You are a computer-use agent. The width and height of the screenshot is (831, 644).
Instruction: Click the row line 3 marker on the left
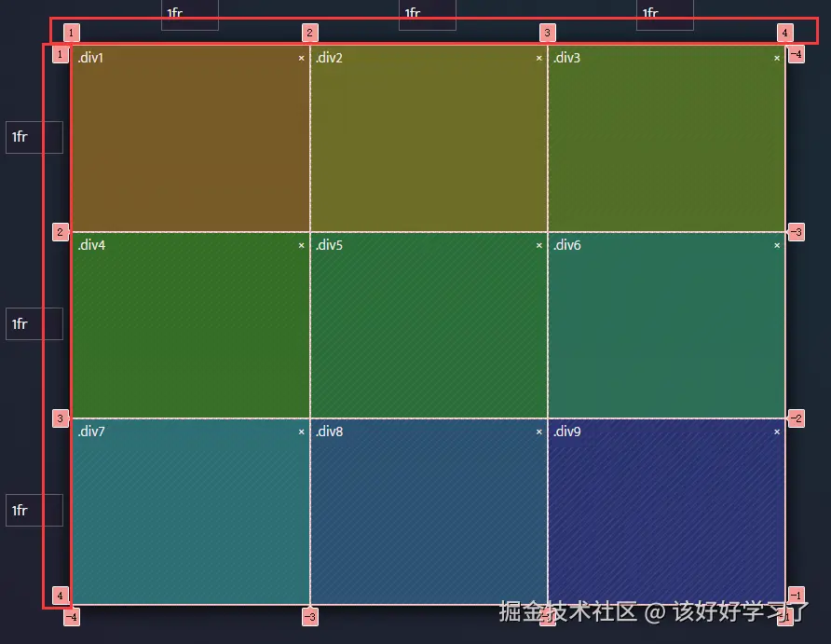60,418
